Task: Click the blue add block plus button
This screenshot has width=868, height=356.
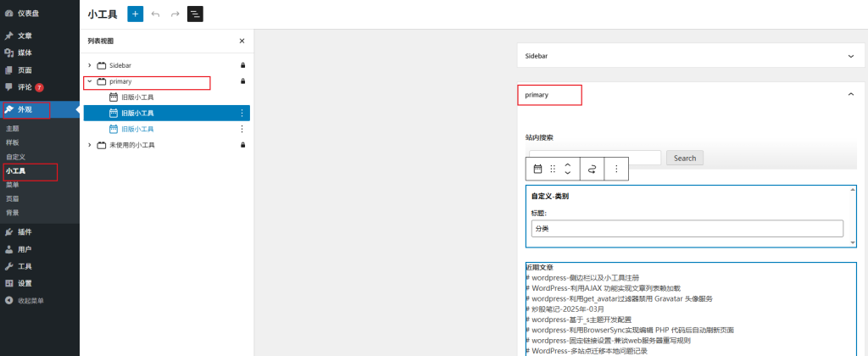Action: pos(136,14)
